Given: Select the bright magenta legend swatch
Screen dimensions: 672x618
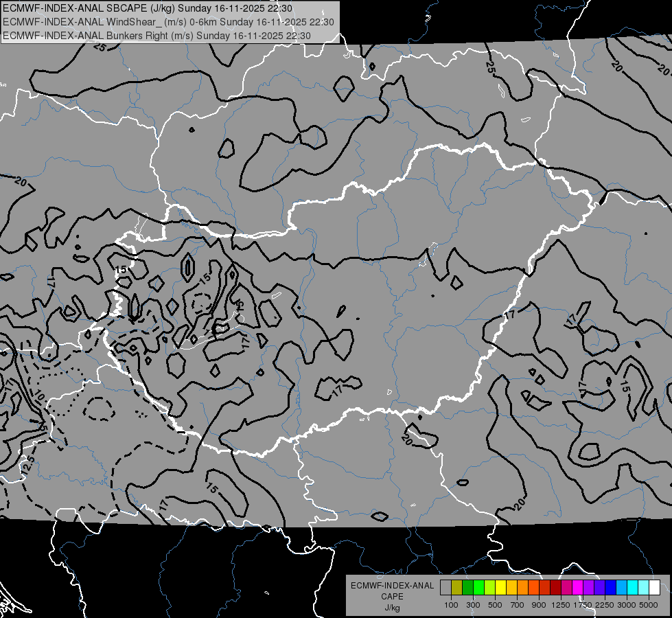Looking at the screenshot, I should (x=578, y=588).
